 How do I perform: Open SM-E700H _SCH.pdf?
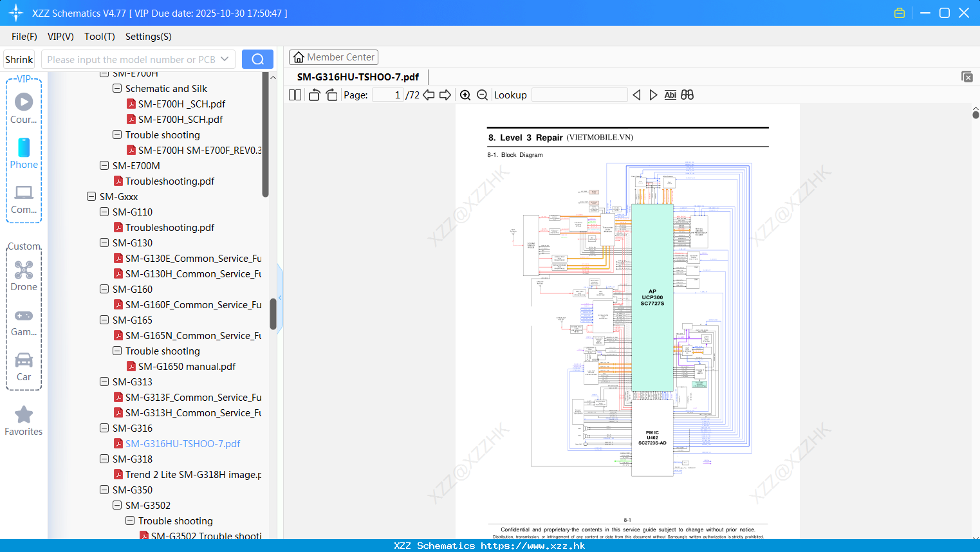pos(181,104)
